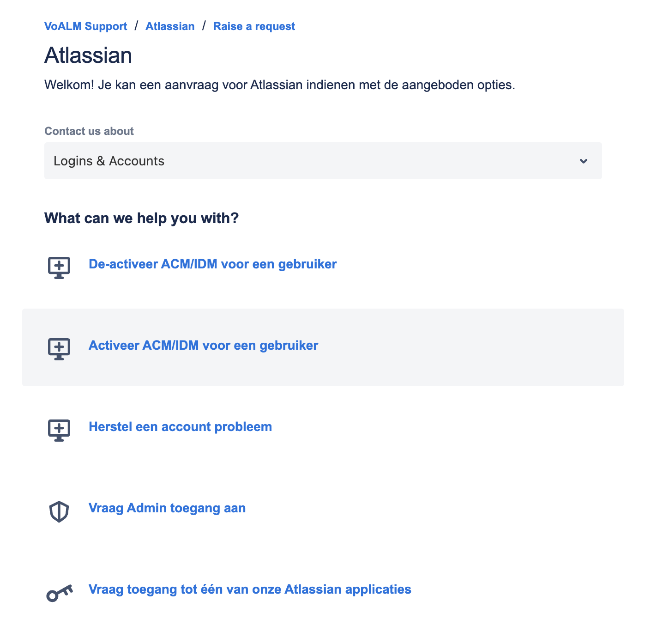Click What can we help you with heading
This screenshot has height=644, width=651.
pyautogui.click(x=141, y=218)
